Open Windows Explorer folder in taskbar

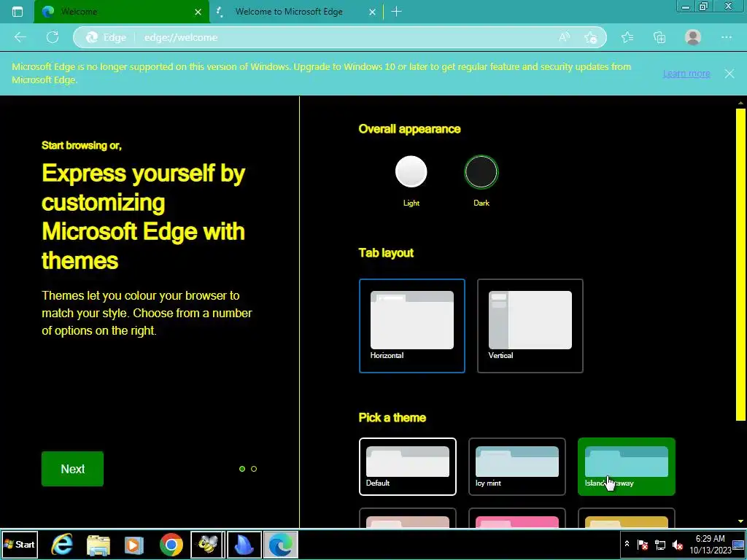(98, 545)
